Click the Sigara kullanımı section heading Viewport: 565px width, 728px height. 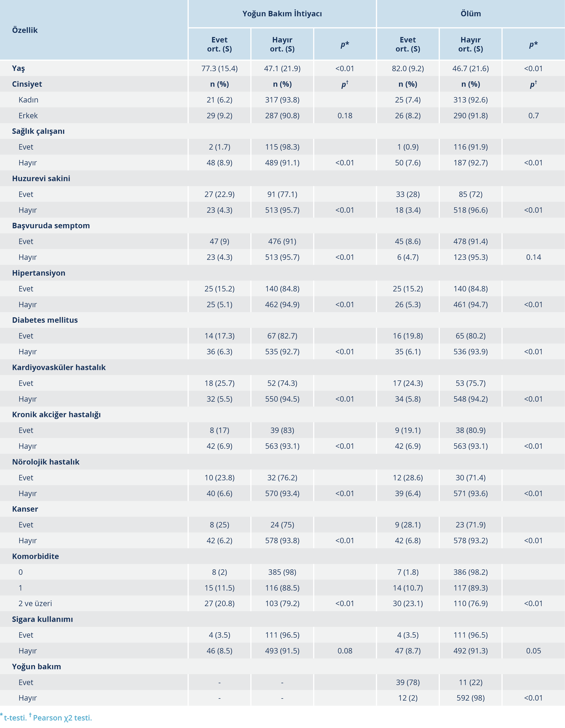pyautogui.click(x=42, y=619)
